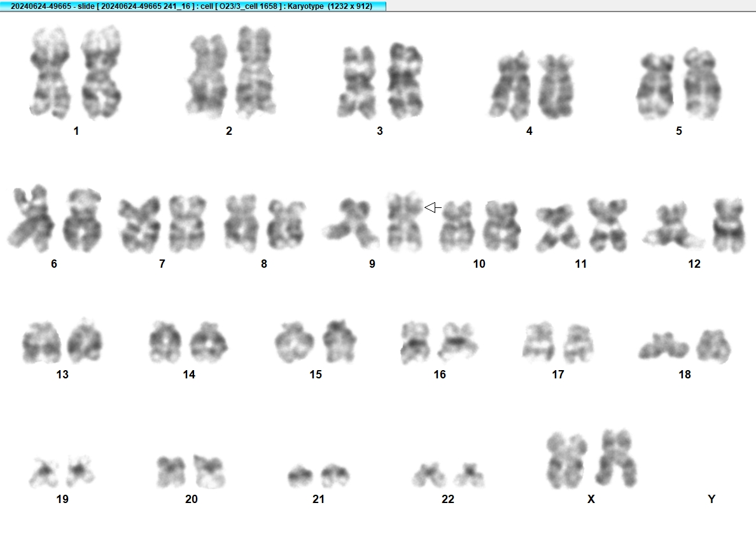
Task: Click the chromosome group label 1
Action: pos(76,131)
